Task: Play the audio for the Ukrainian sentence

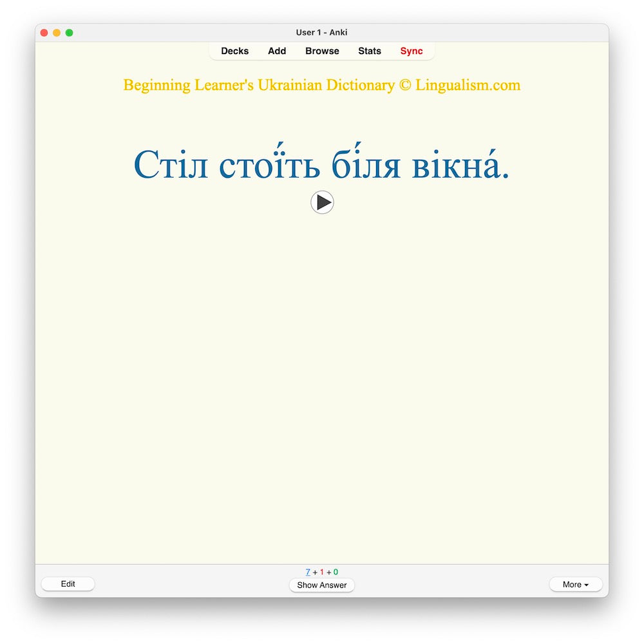Action: [322, 202]
